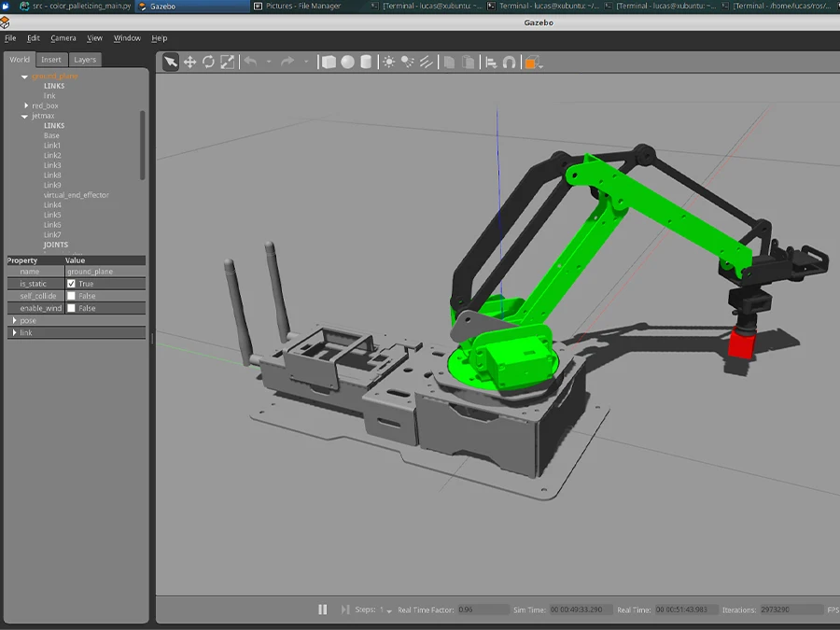Expand the red_box model
Image resolution: width=840 pixels, height=630 pixels.
point(26,105)
